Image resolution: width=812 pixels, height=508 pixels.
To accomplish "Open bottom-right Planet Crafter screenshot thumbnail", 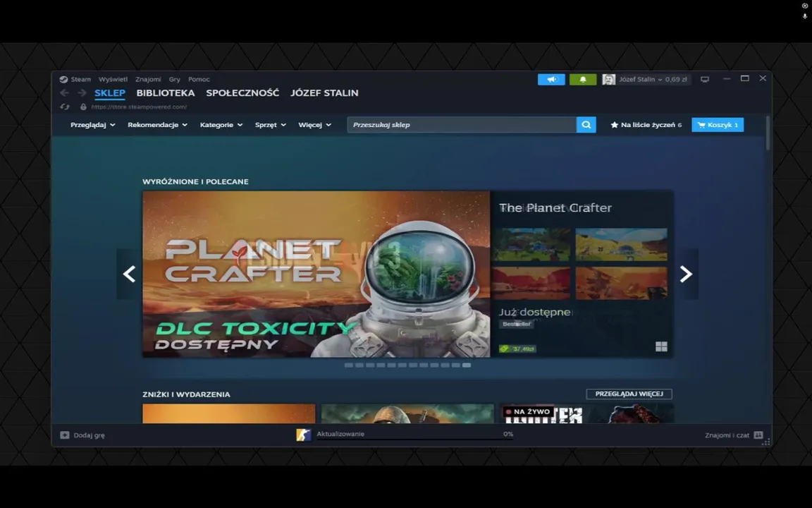I will pos(621,284).
